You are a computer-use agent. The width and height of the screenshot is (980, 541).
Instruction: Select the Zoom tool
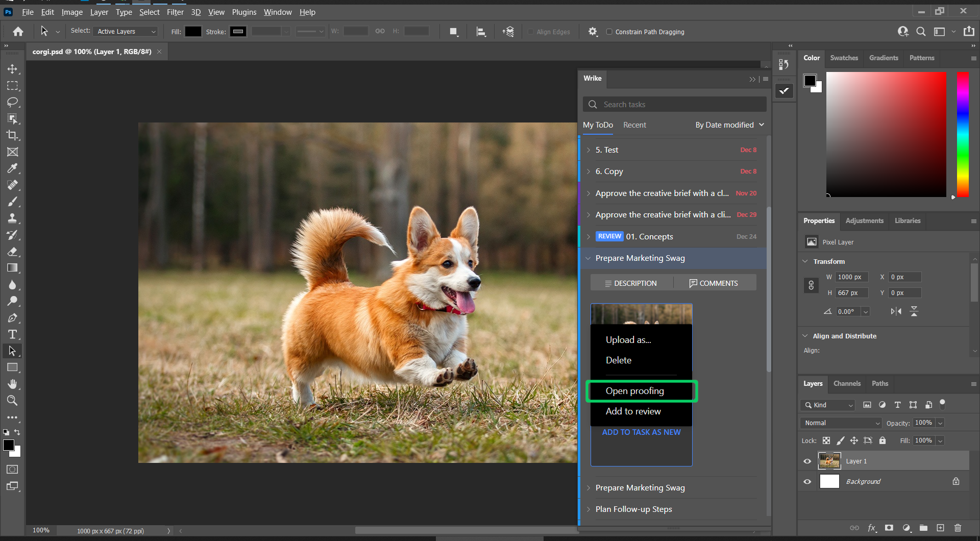coord(13,401)
